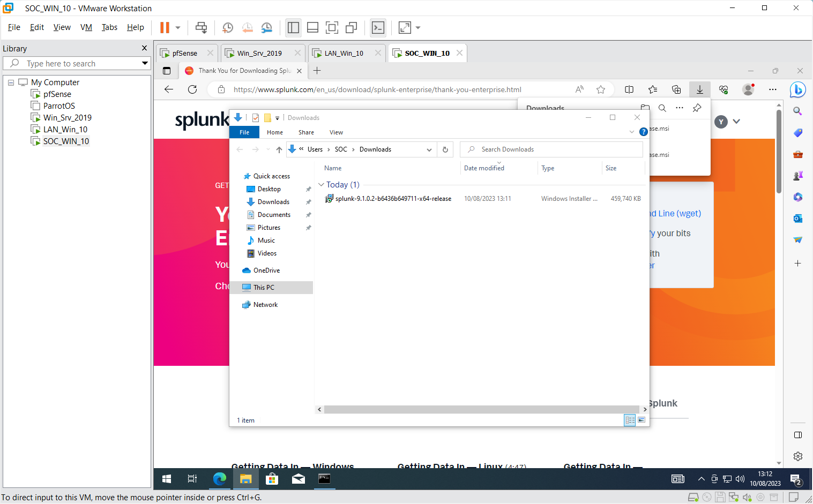Open the address path history dropdown

429,149
